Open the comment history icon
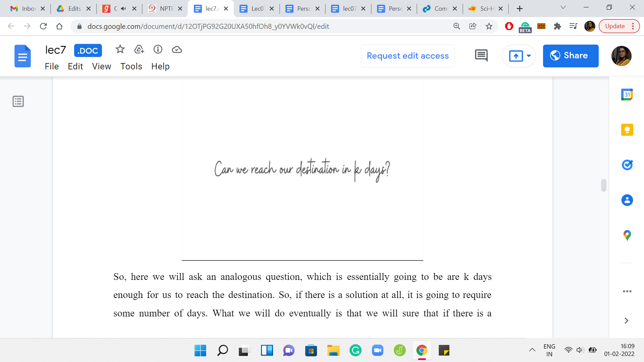Image resolution: width=644 pixels, height=362 pixels. coord(481,56)
